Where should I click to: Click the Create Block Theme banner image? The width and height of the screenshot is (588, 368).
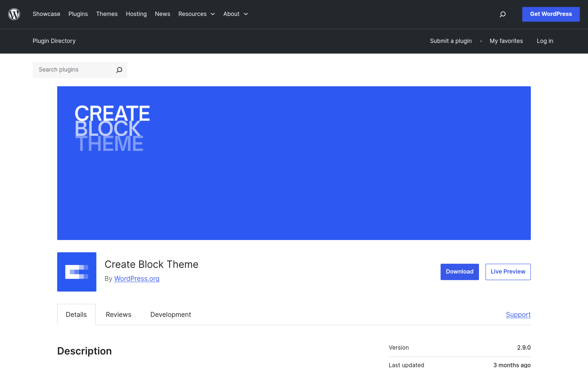tap(294, 163)
